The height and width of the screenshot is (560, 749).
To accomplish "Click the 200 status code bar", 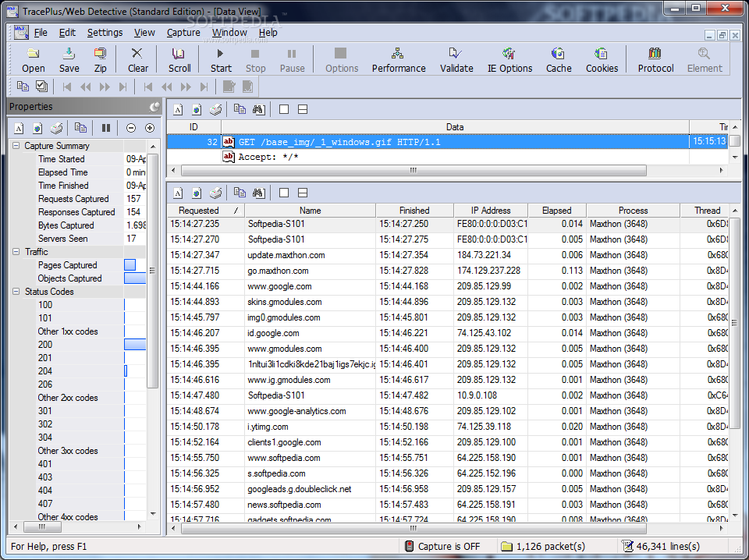I will (x=135, y=345).
